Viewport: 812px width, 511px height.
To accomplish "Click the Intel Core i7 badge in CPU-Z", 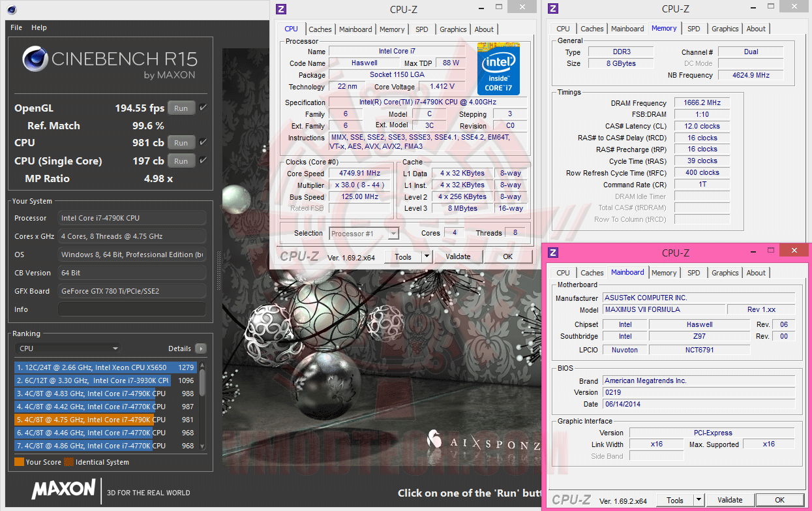I will click(x=498, y=69).
